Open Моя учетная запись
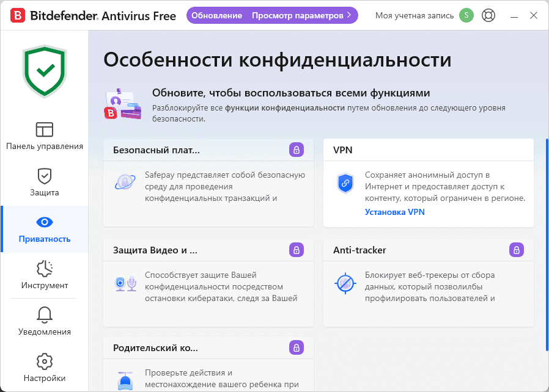 click(x=415, y=15)
